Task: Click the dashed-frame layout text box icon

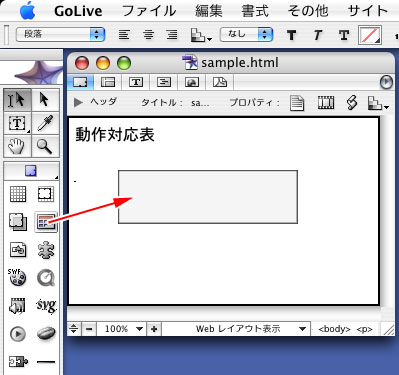Action: click(46, 194)
